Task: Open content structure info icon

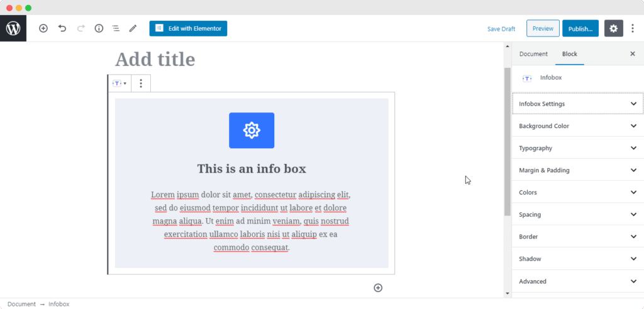Action: point(99,28)
